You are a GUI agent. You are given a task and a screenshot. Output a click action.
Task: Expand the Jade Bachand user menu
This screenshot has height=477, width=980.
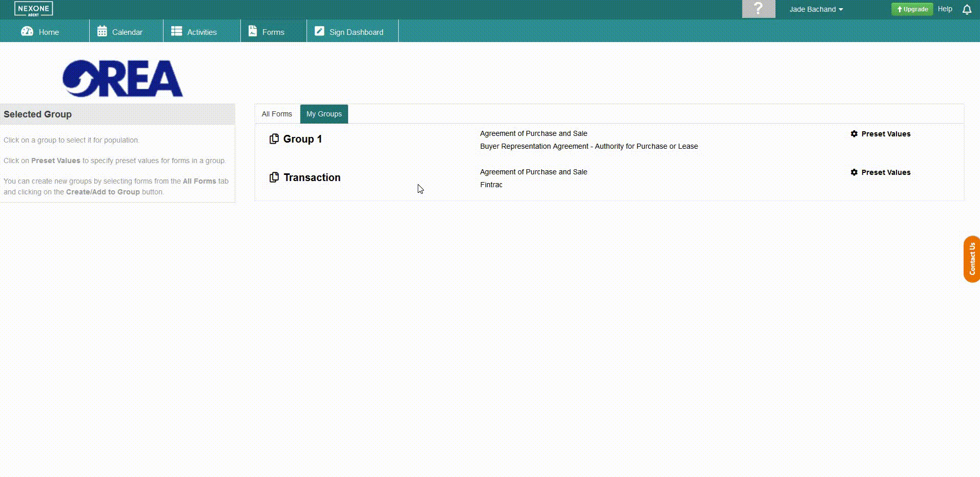click(x=816, y=9)
